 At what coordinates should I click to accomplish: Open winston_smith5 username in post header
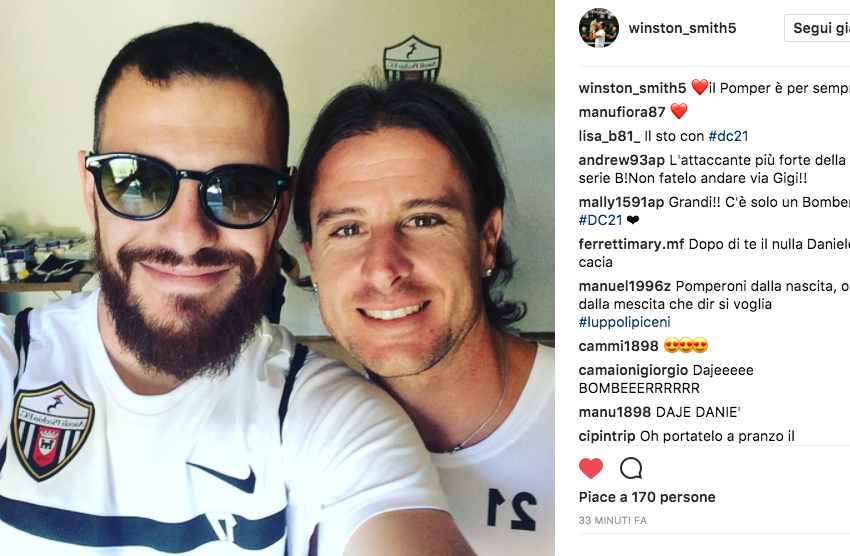coord(682,28)
